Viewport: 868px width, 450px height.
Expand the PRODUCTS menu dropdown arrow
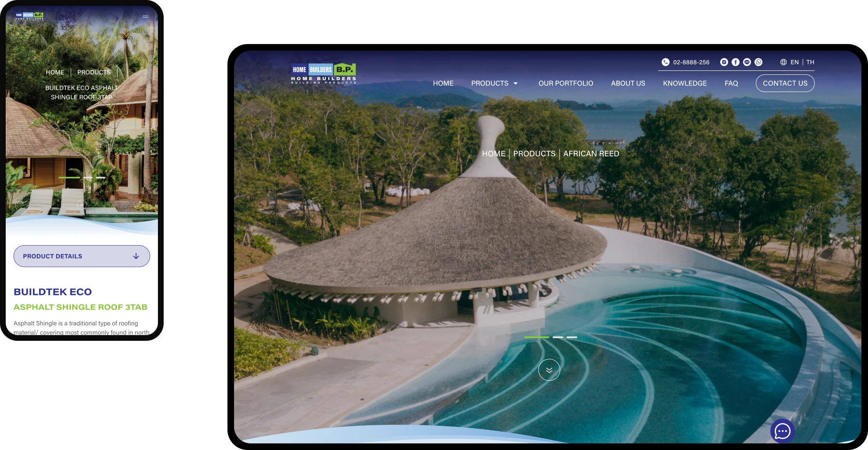[x=516, y=84]
